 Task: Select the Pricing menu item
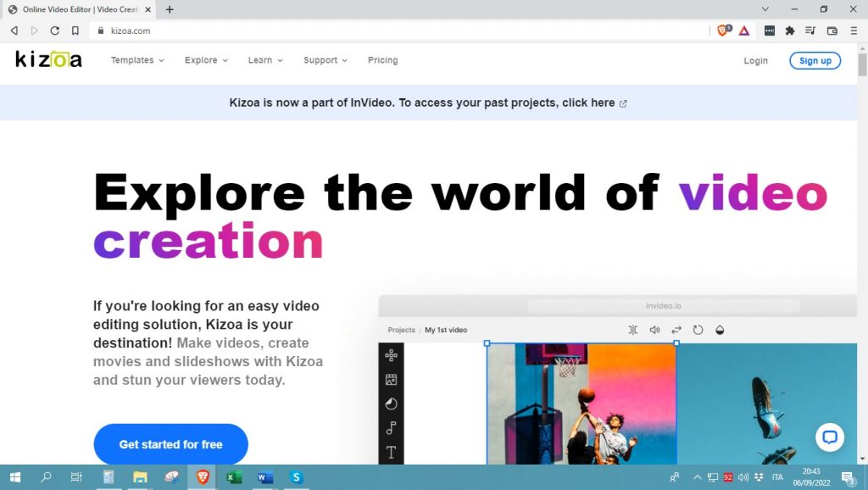(x=382, y=60)
